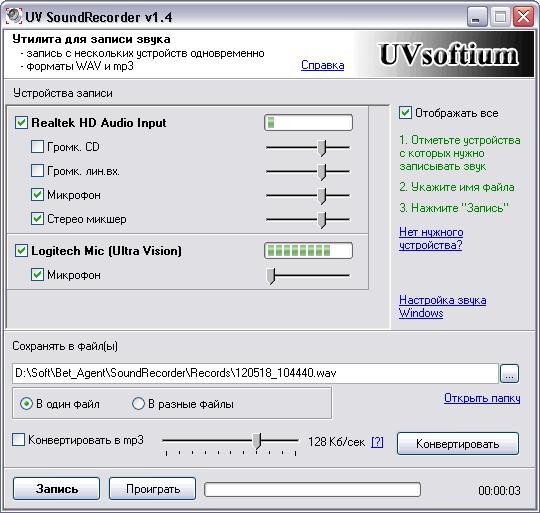Click the [?] bitrate help link

[377, 442]
